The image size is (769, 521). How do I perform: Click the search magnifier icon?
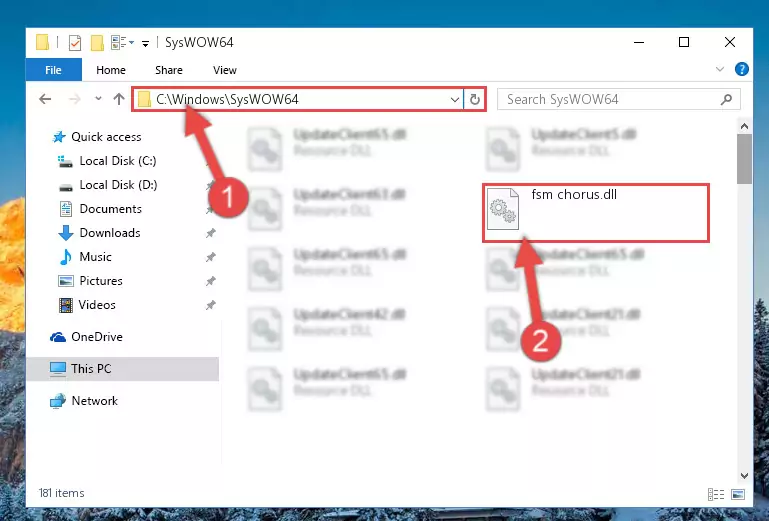click(726, 100)
